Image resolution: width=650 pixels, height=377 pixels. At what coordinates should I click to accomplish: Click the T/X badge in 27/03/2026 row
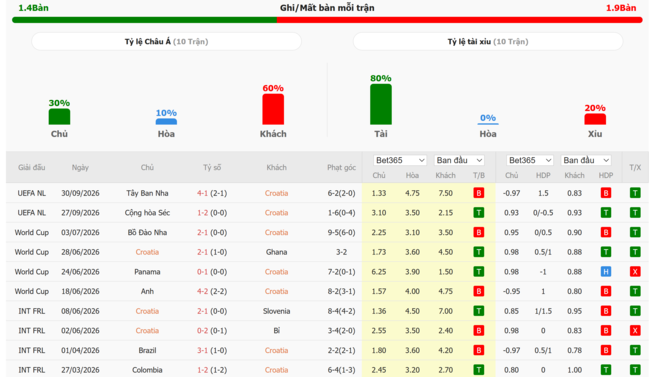635,370
